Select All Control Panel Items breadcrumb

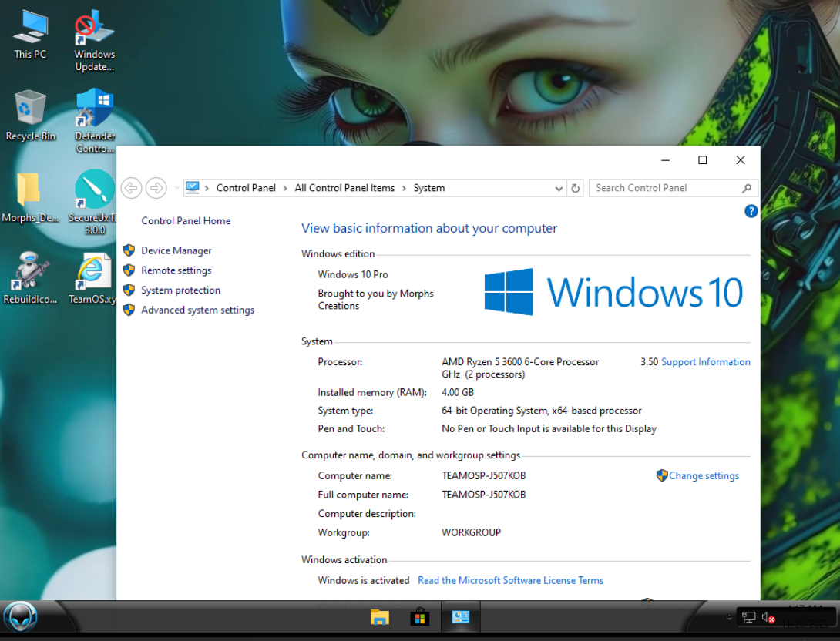(344, 188)
